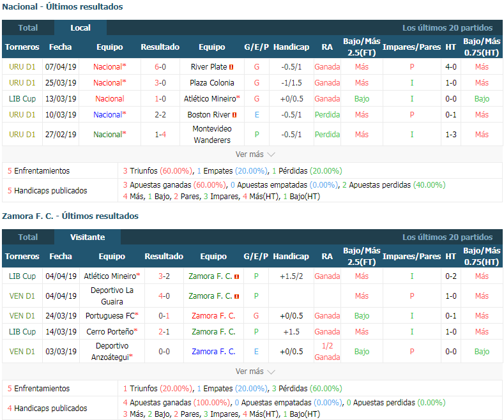Viewport: 504px width, 420px height.
Task: Click handicap value +1.5/2 in Zamora table
Action: click(x=291, y=276)
